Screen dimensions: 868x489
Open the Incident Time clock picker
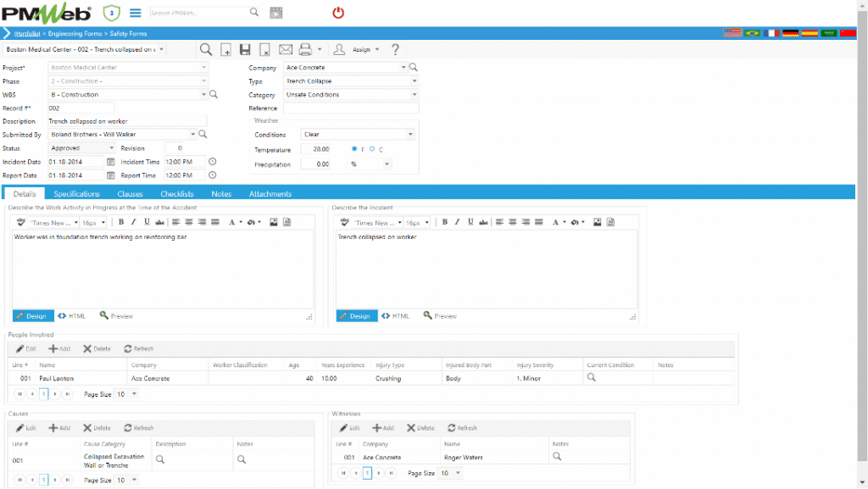pos(212,162)
